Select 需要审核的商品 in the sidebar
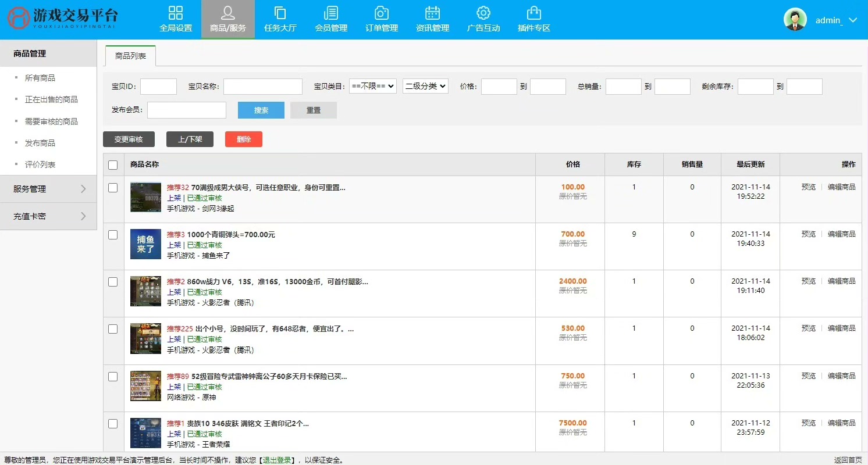 pos(51,121)
